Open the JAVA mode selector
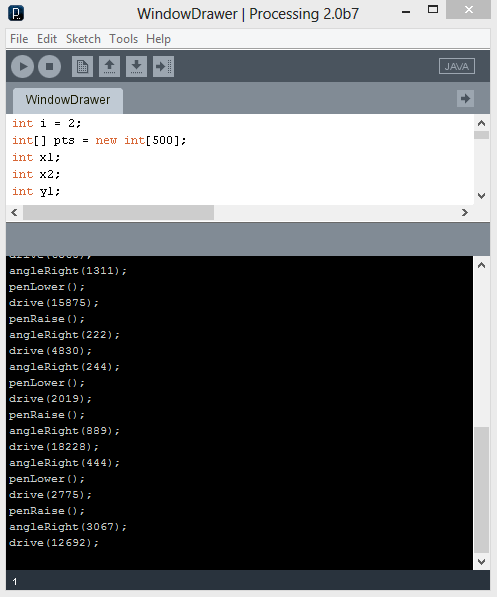Screen dimensions: 497x597 (x=457, y=66)
